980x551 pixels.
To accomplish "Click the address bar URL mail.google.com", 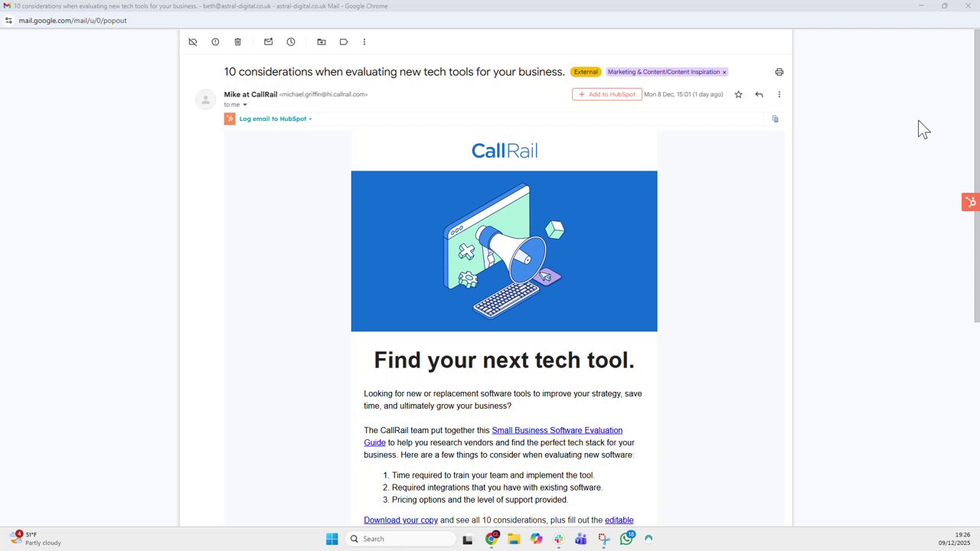I will (73, 21).
